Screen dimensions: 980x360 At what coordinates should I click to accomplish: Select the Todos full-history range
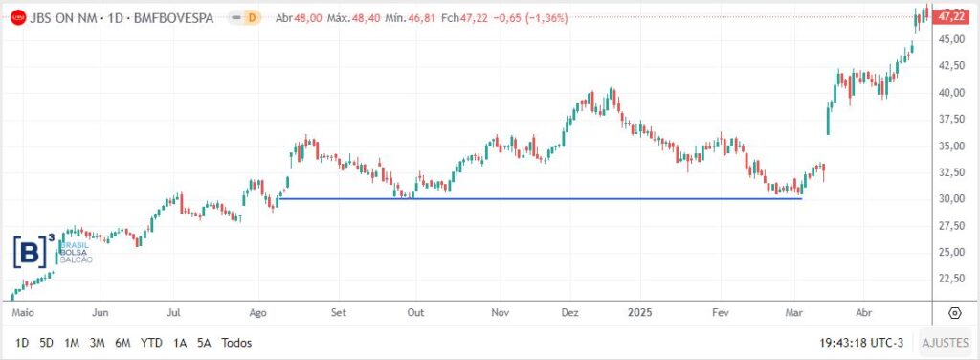[x=237, y=343]
